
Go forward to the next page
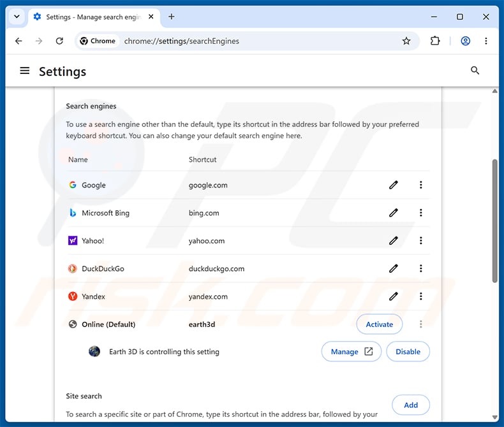pyautogui.click(x=39, y=41)
